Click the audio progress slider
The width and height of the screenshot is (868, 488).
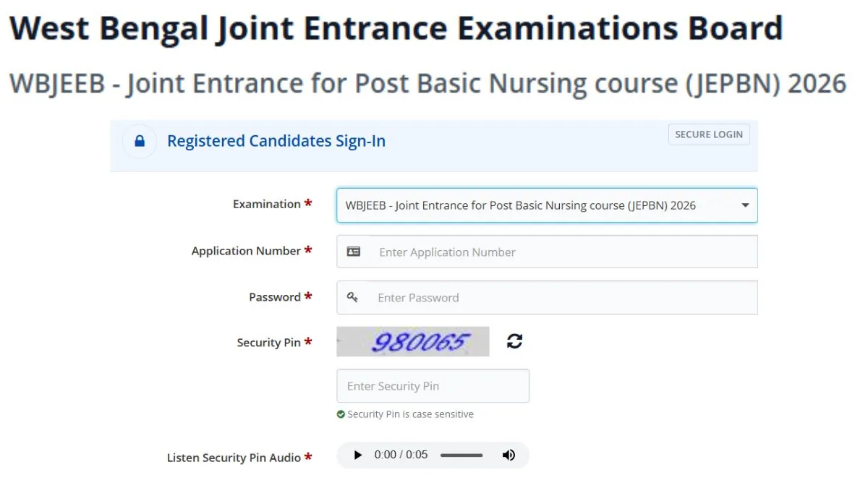[x=461, y=455]
